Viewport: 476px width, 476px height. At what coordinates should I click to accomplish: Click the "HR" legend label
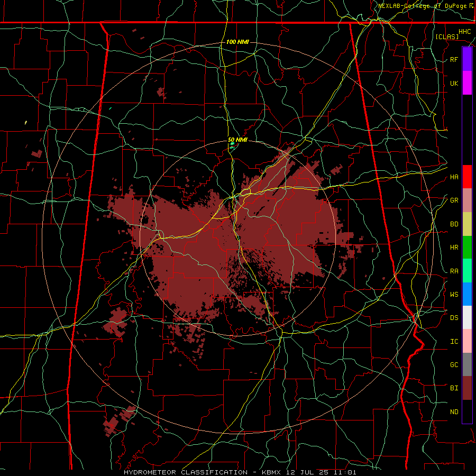tap(454, 248)
